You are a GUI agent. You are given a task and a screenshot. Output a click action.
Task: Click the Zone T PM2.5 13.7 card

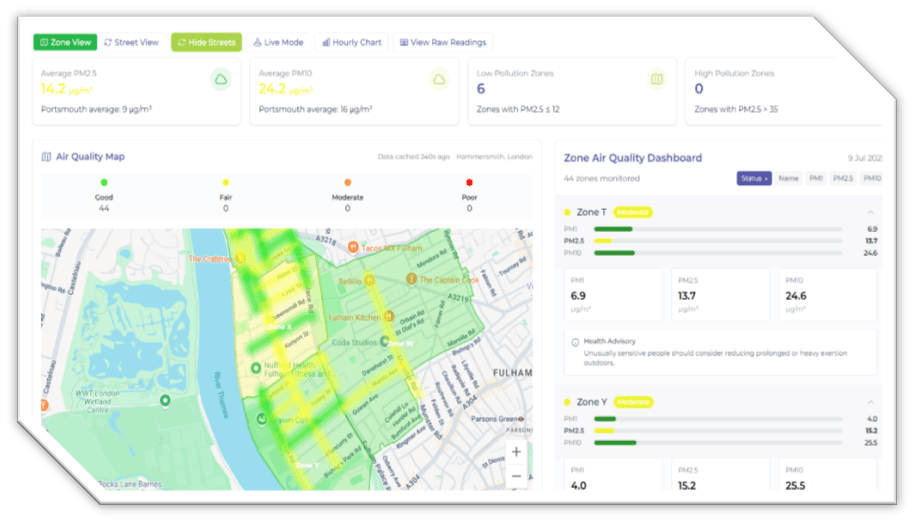click(720, 295)
